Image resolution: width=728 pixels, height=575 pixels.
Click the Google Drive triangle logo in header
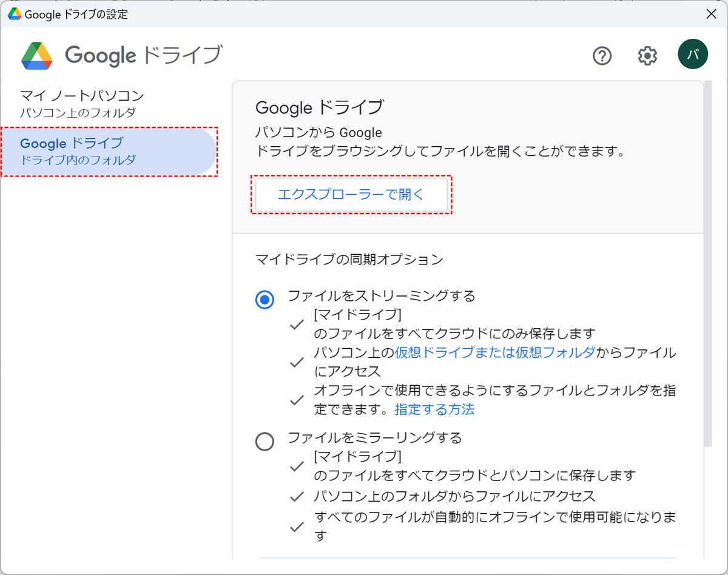(37, 56)
